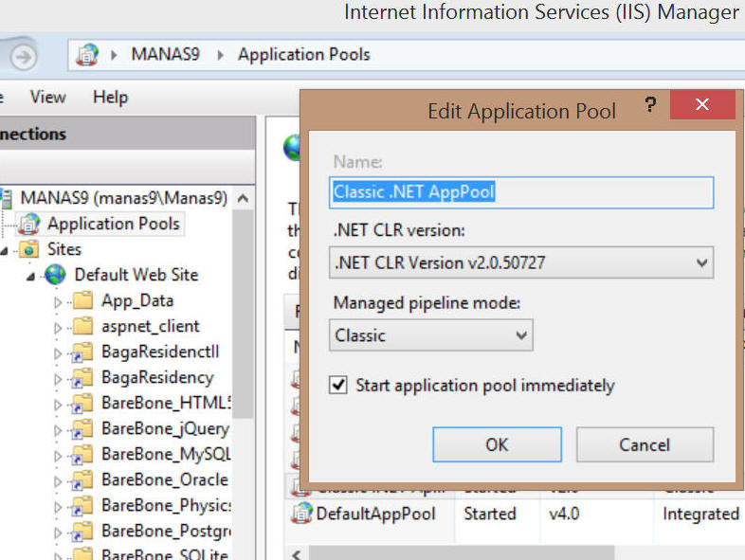This screenshot has width=745, height=560.
Task: Select MANAS9 (manas9\Manas9) tree node
Action: [x=124, y=198]
